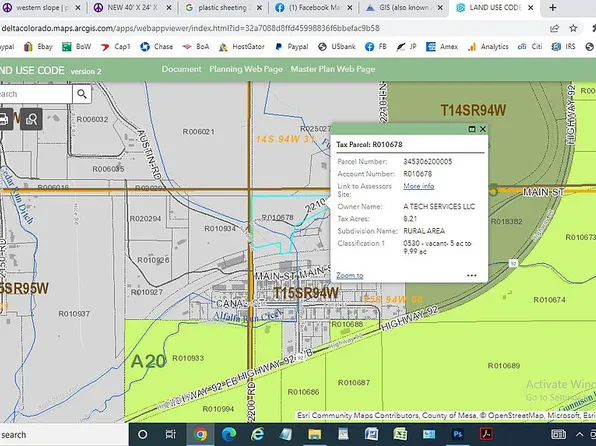Screen dimensions: 596x446
Task: Open the popup three-dots actions menu
Action: click(x=472, y=276)
